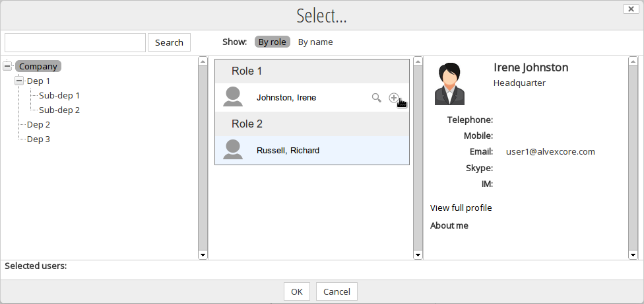
Task: Click the down arrow of the department tree scrollbar
Action: [203, 254]
